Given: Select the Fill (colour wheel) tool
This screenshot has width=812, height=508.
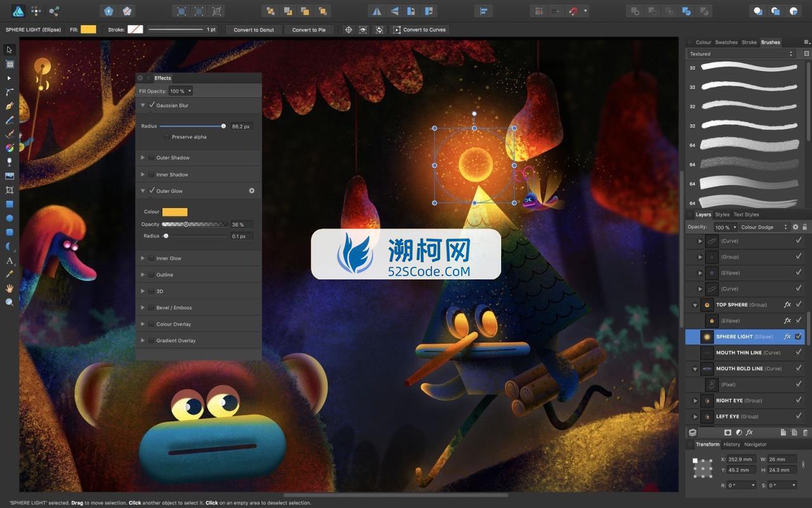Looking at the screenshot, I should click(10, 148).
